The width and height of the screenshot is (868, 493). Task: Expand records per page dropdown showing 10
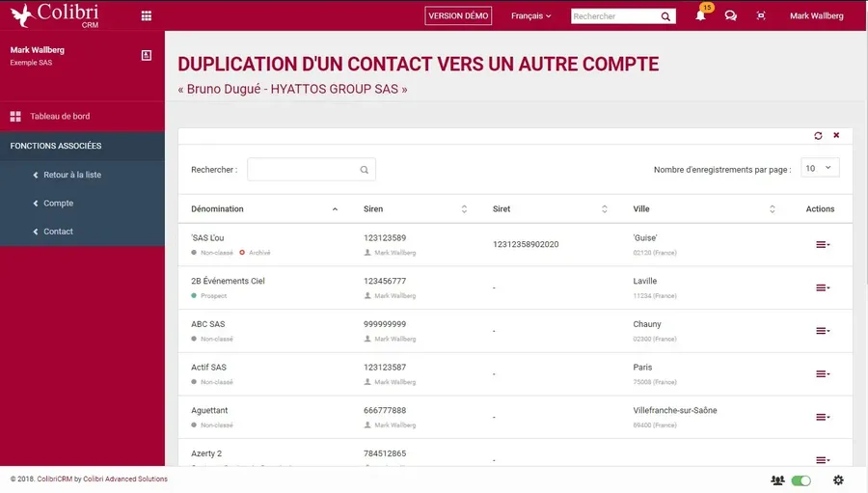point(820,168)
